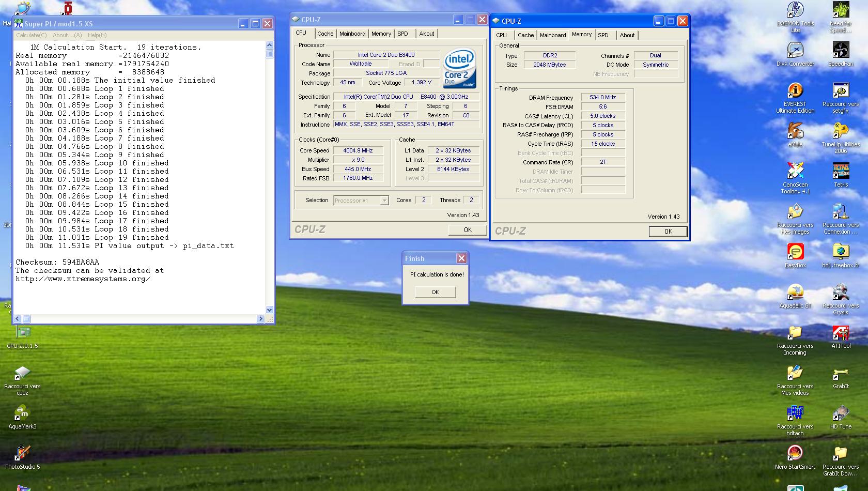Click checksum text 594BA8AA

81,262
